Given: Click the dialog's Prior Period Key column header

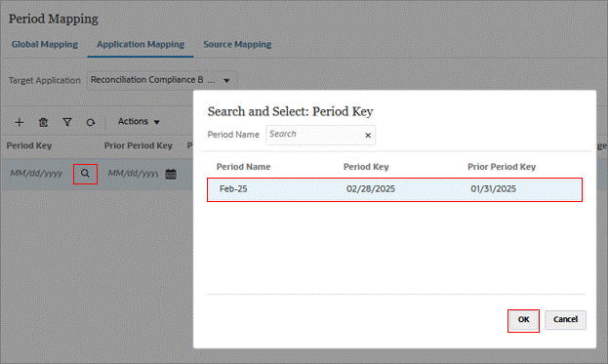Looking at the screenshot, I should tap(502, 167).
